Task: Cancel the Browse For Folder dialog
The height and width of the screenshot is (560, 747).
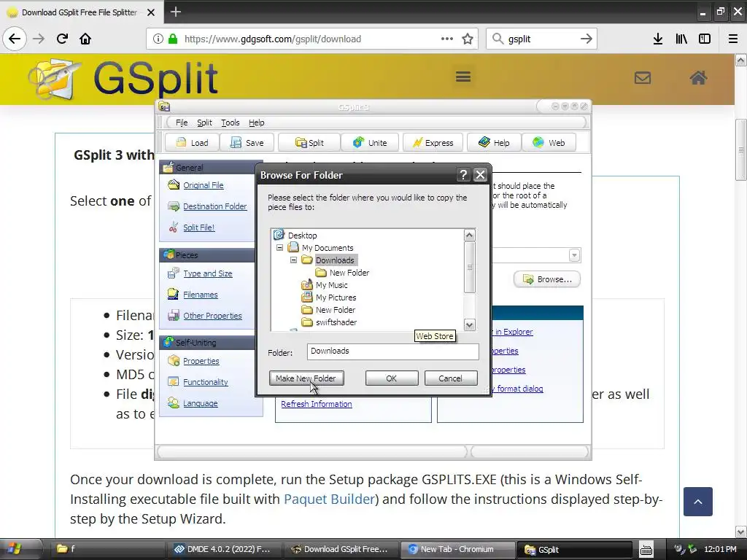Action: pos(450,378)
